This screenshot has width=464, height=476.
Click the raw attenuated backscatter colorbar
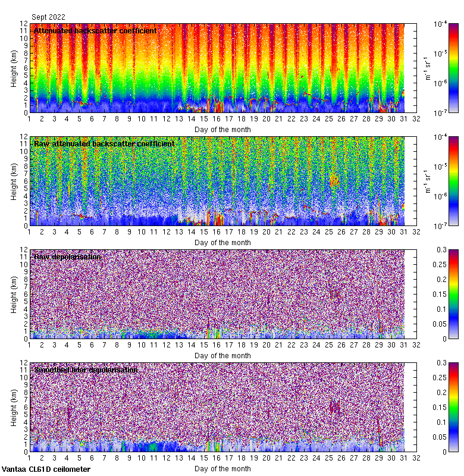click(453, 181)
